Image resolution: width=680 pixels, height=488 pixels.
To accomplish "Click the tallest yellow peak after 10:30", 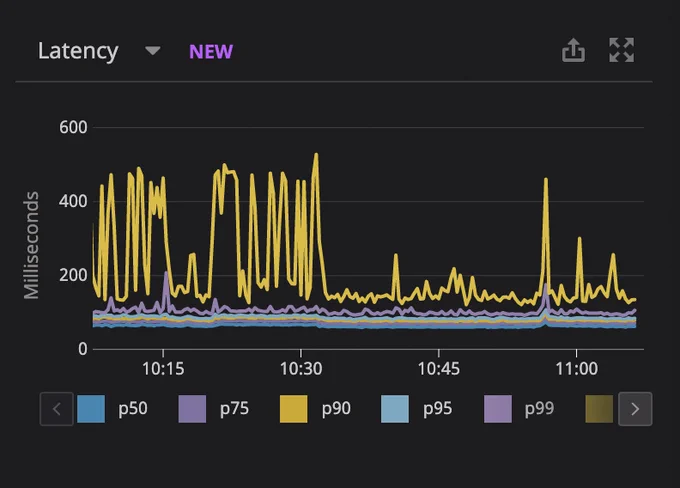I will tap(316, 154).
